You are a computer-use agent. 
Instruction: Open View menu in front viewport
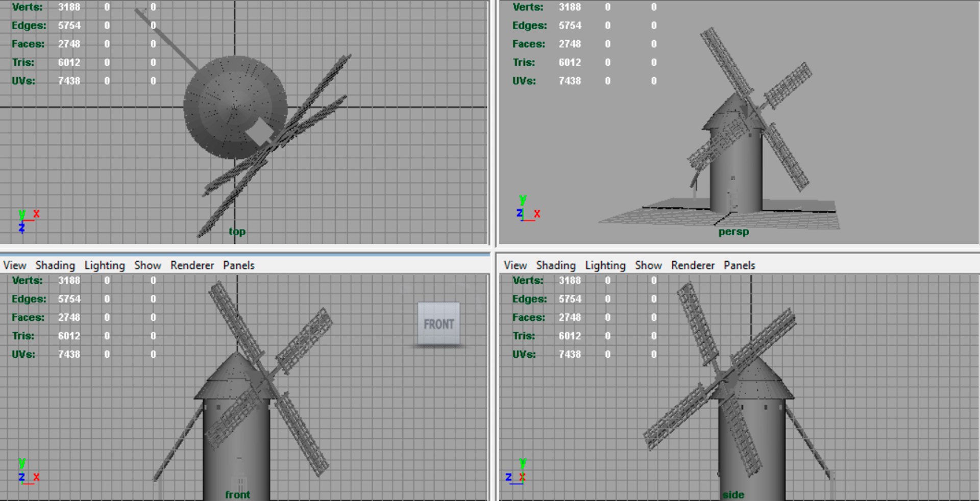14,265
